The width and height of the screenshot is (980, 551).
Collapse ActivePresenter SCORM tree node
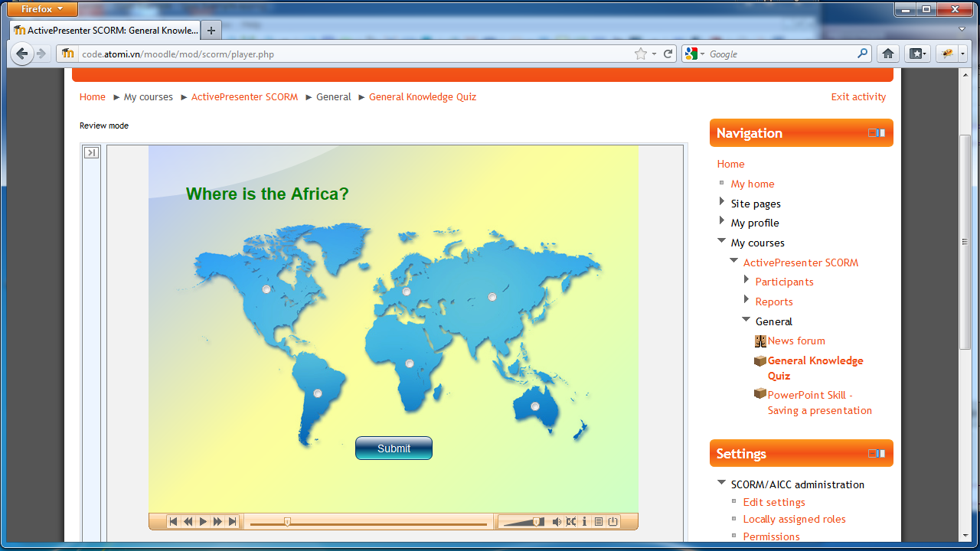pyautogui.click(x=734, y=261)
